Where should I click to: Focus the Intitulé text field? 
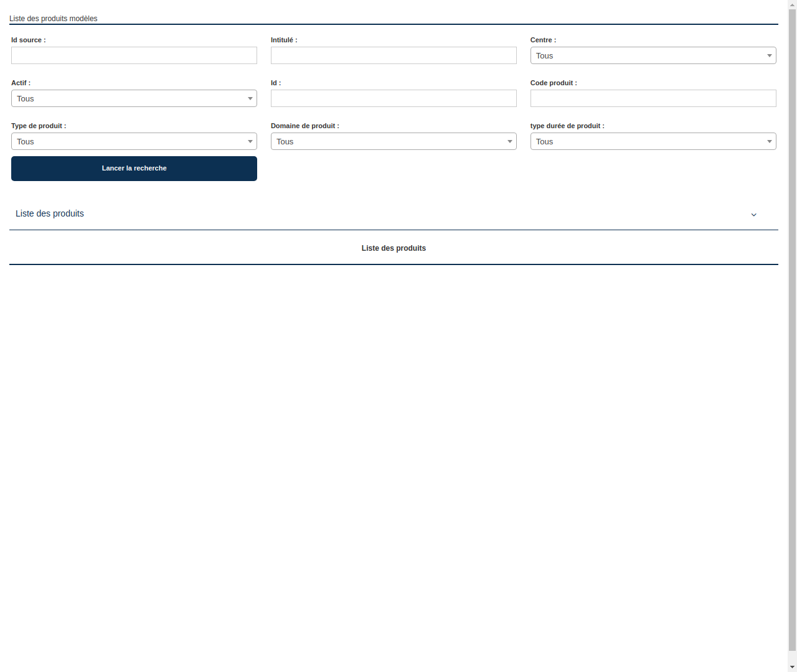pos(394,55)
